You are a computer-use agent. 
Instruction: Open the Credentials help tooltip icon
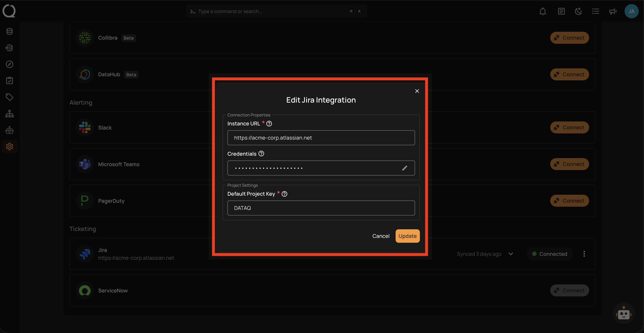pos(261,154)
